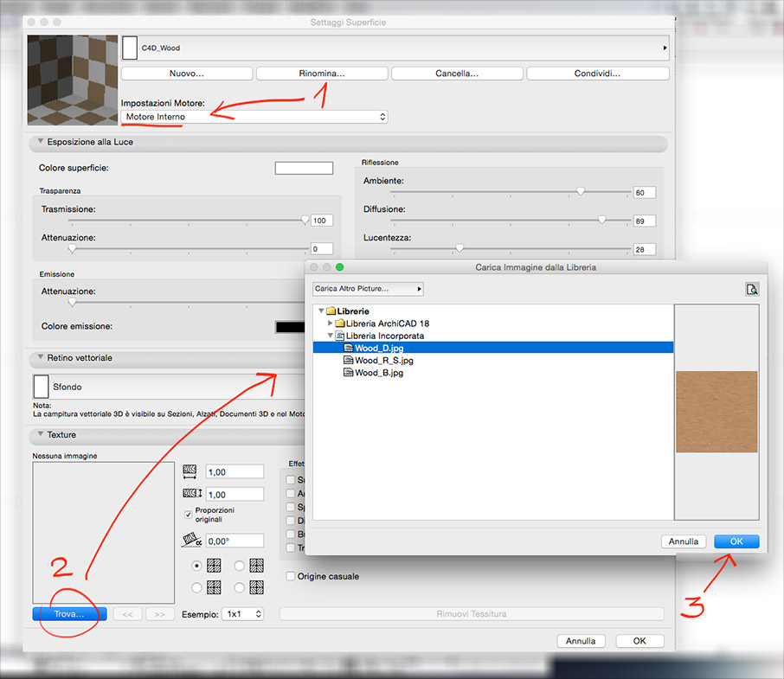This screenshot has width=784, height=679.
Task: Click the Rinomina button
Action: pyautogui.click(x=322, y=74)
